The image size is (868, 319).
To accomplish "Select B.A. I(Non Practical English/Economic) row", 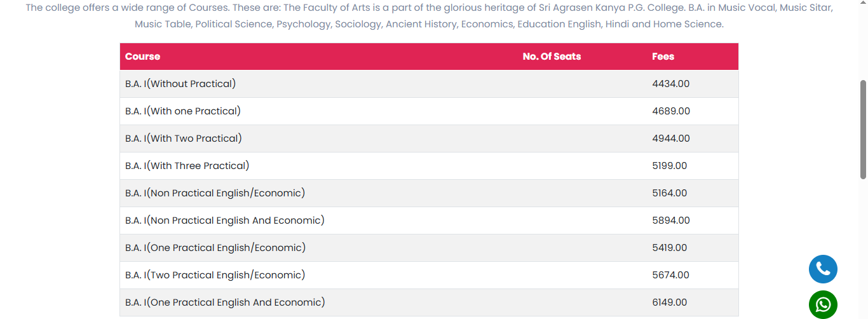I will pyautogui.click(x=215, y=193).
